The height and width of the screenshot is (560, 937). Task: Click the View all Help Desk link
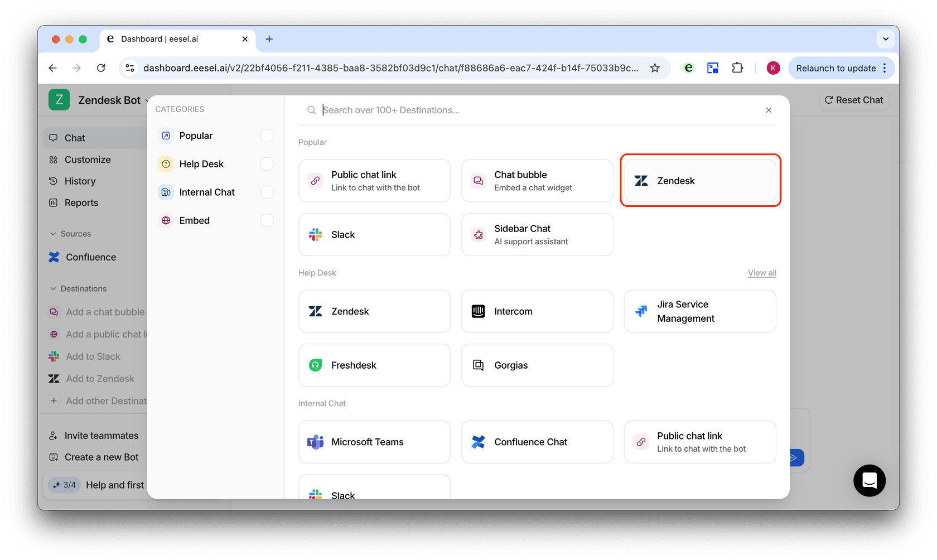(761, 273)
